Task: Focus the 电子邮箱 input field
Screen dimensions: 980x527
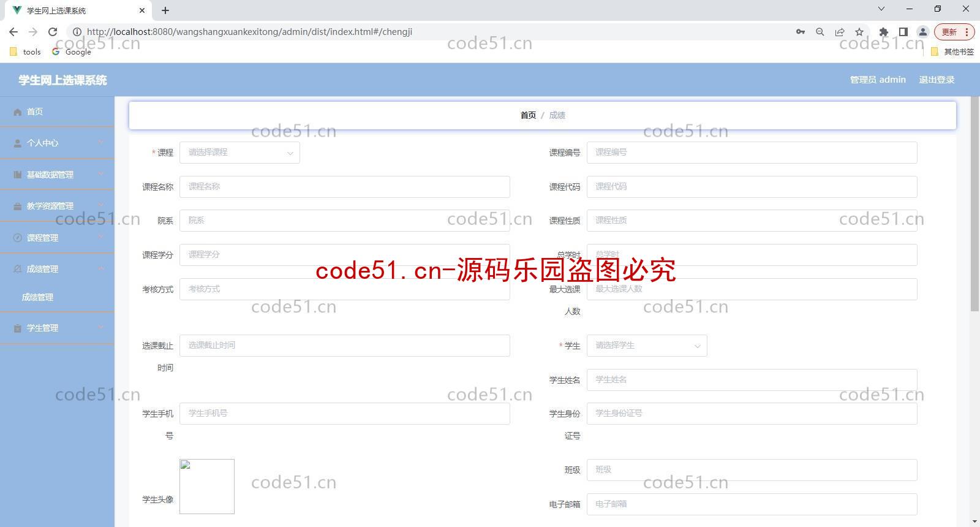Action: click(752, 504)
